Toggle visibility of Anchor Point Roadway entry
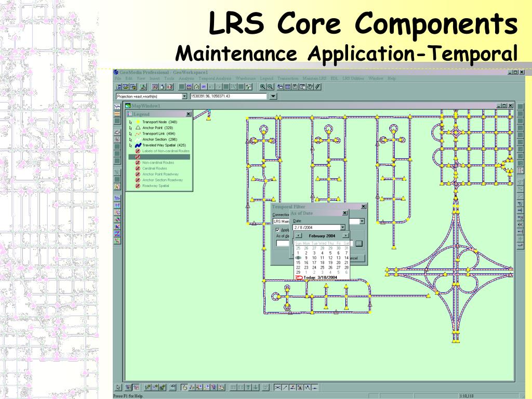 (138, 174)
